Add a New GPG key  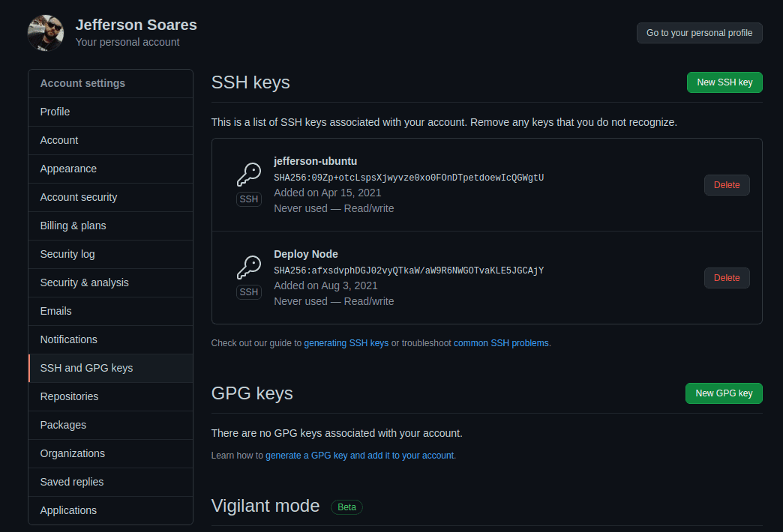(x=724, y=393)
